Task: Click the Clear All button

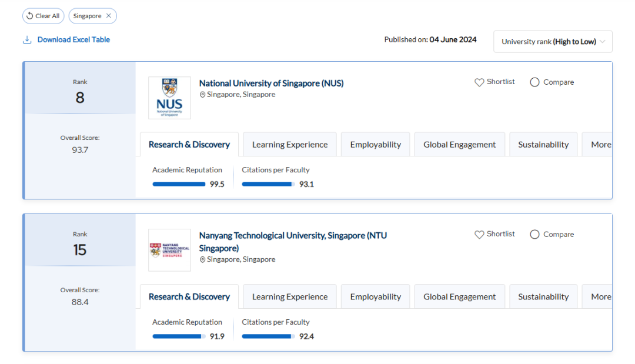Action: [x=44, y=16]
